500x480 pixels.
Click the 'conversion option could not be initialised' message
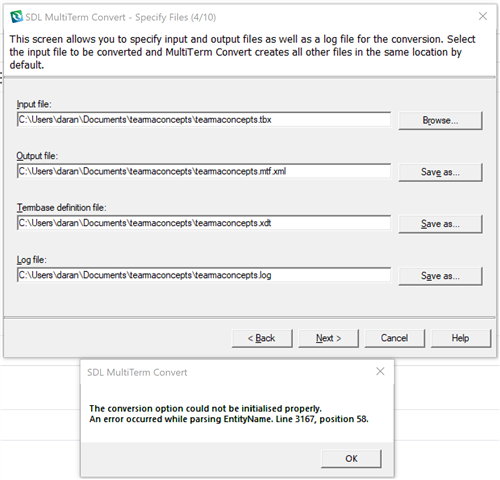(x=205, y=408)
